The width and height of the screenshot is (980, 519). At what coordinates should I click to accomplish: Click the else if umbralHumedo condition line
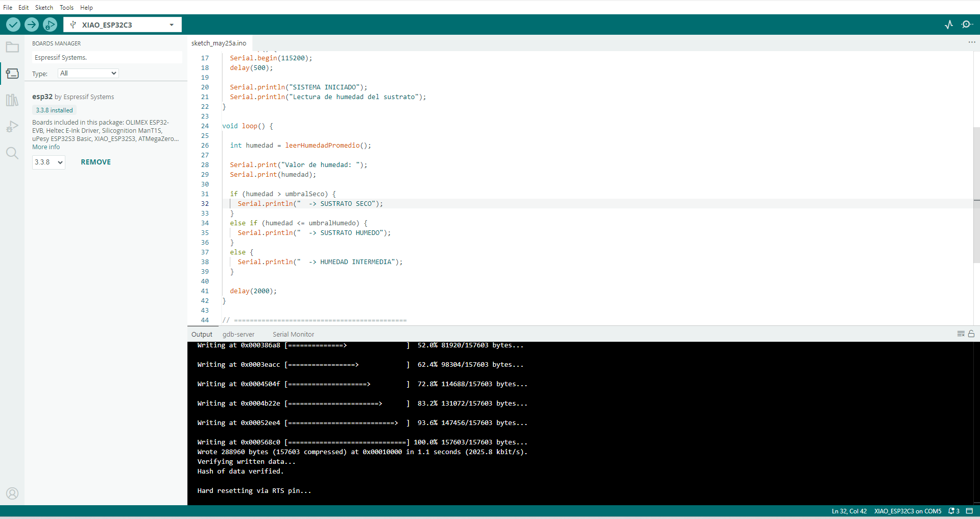coord(299,223)
